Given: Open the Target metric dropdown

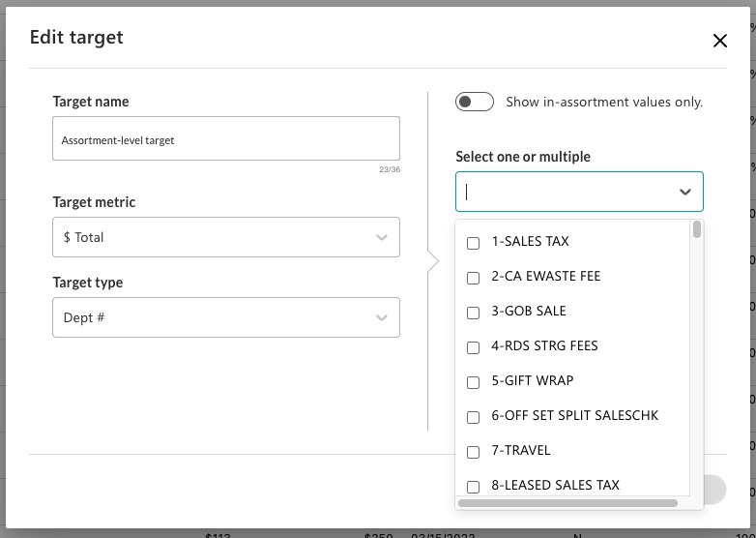Looking at the screenshot, I should pos(226,237).
